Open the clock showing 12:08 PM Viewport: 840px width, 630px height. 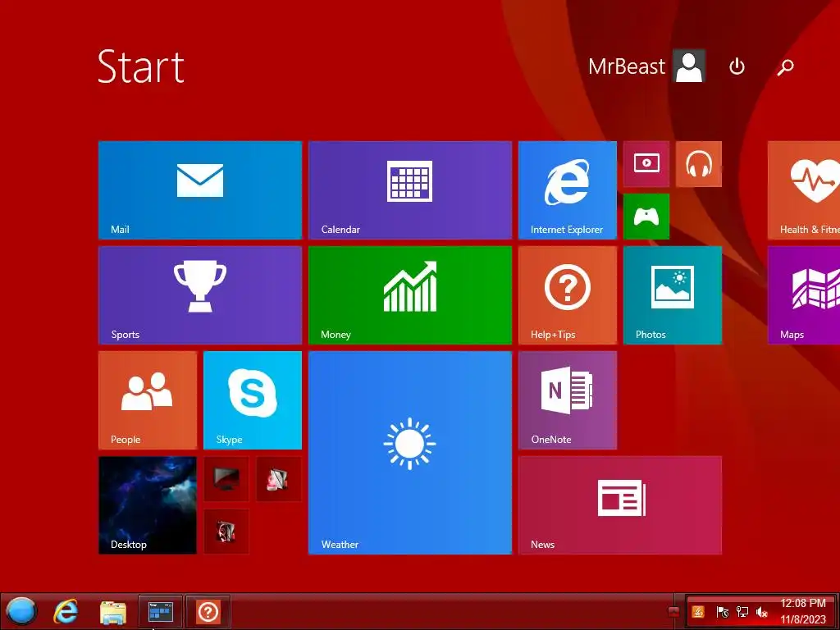click(x=803, y=611)
